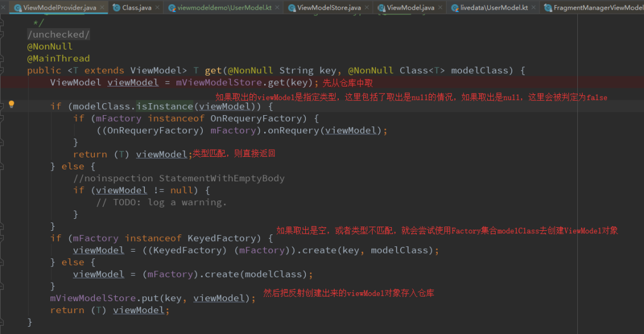Switch to the ViewModel.java tab
The image size is (644, 334).
[x=411, y=7]
